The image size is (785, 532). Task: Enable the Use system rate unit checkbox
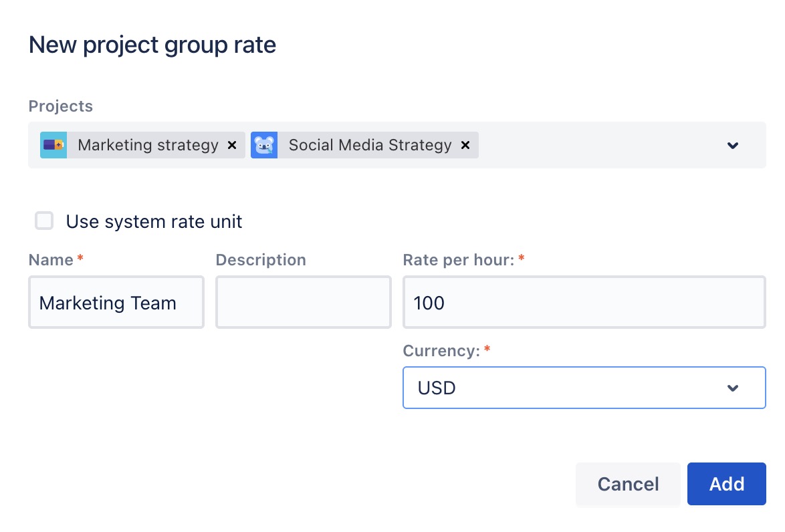(x=44, y=221)
